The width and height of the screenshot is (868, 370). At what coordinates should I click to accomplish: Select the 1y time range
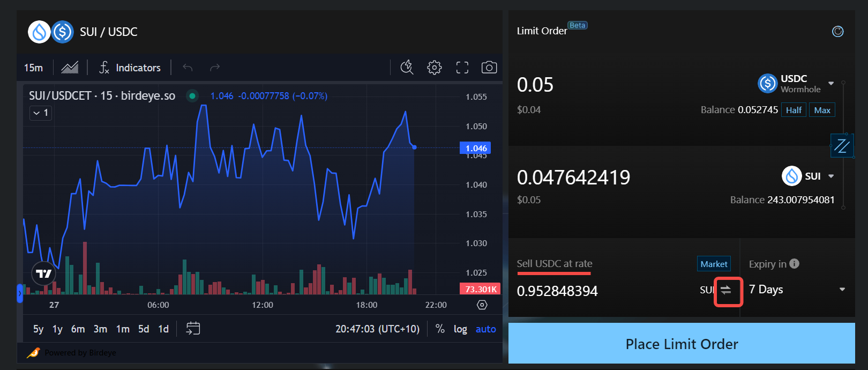(x=57, y=329)
